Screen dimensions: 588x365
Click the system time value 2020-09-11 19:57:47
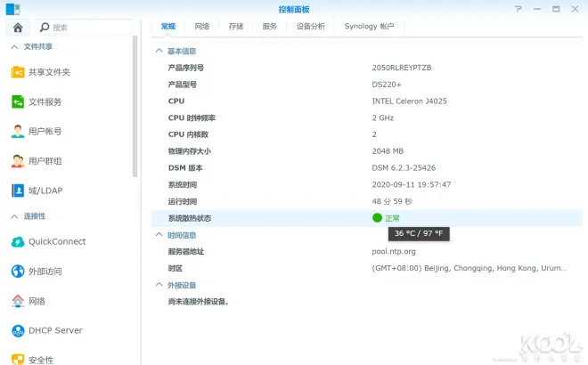(412, 185)
